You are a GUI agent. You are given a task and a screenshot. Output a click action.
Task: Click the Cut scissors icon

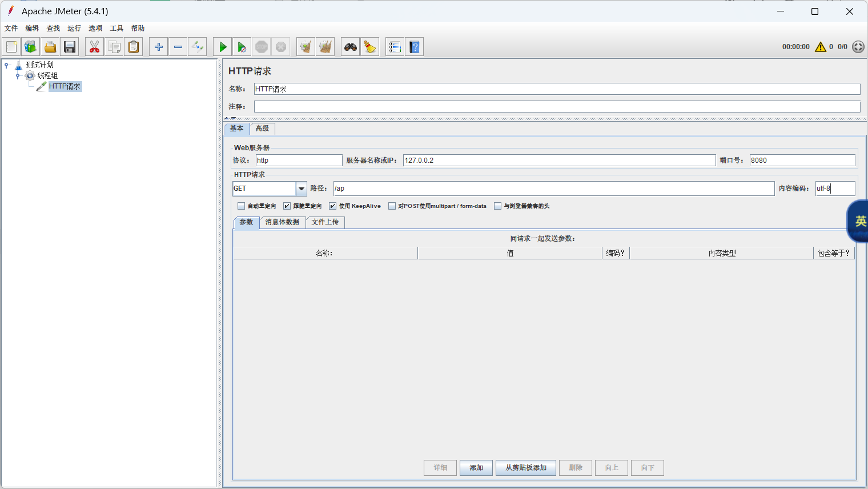point(95,47)
